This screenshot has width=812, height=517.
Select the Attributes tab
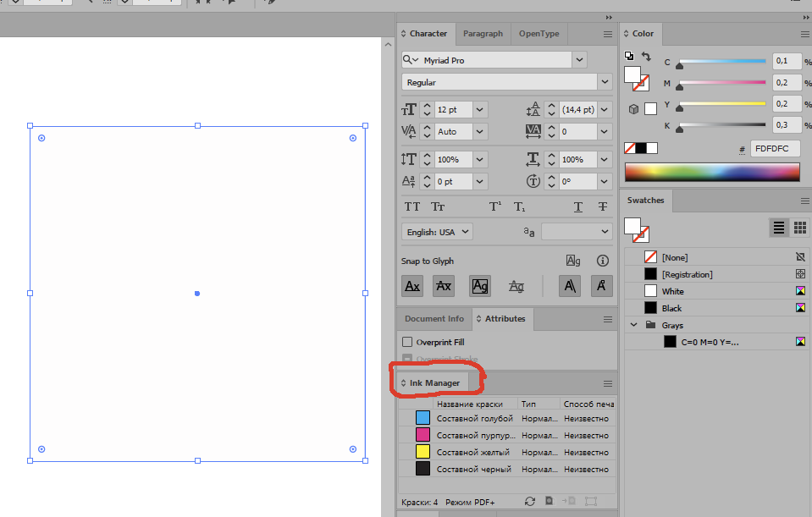coord(503,319)
